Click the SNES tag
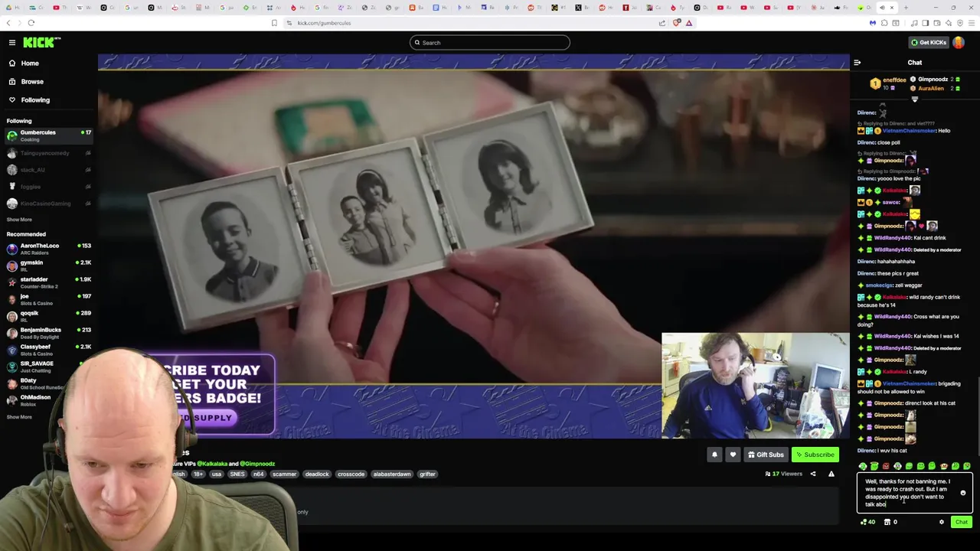The width and height of the screenshot is (980, 551). point(237,474)
